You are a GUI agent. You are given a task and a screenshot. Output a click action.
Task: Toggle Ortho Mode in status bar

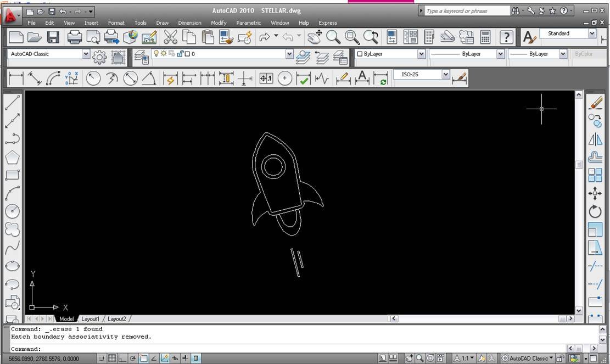tap(122, 358)
